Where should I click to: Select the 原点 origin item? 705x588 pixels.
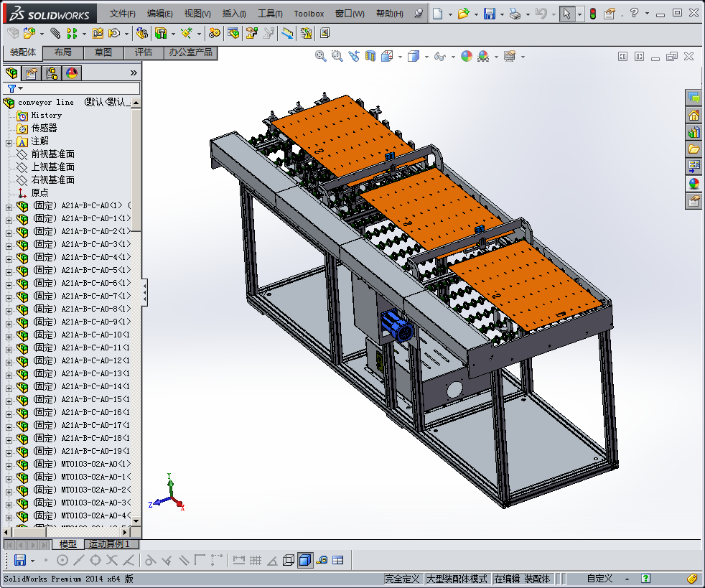point(39,193)
